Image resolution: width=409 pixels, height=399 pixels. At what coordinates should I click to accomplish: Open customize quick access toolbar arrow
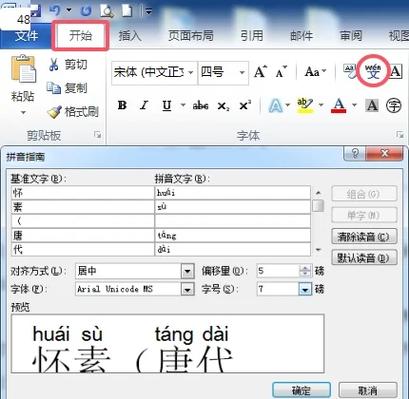point(148,11)
